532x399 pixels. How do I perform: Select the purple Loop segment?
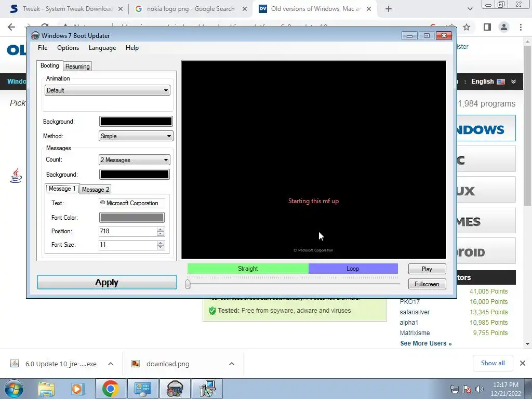pos(353,269)
